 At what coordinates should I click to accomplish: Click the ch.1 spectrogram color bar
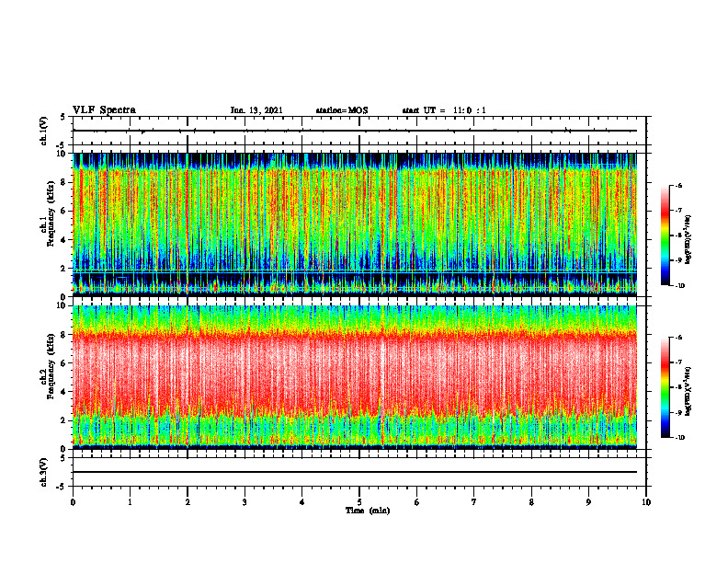tap(665, 236)
